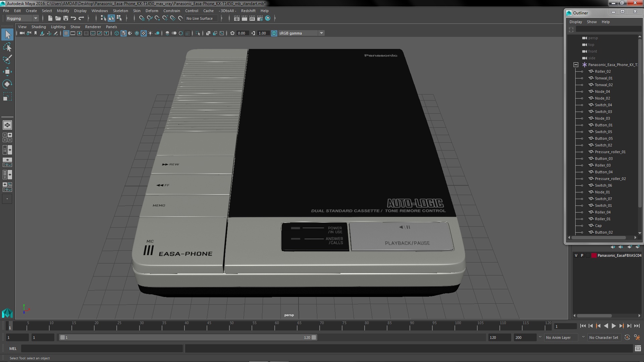Enable snap to curves

click(150, 18)
